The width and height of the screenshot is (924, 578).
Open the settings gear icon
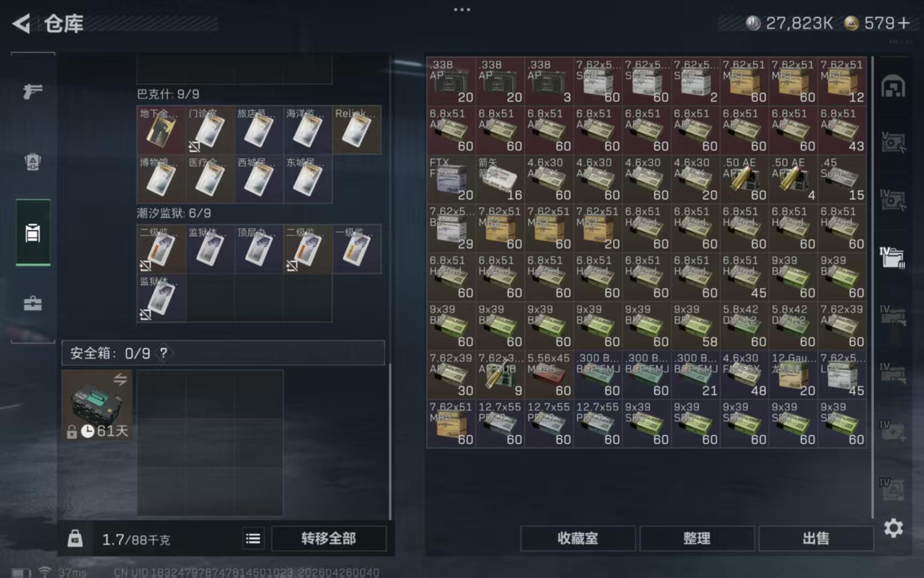[893, 528]
